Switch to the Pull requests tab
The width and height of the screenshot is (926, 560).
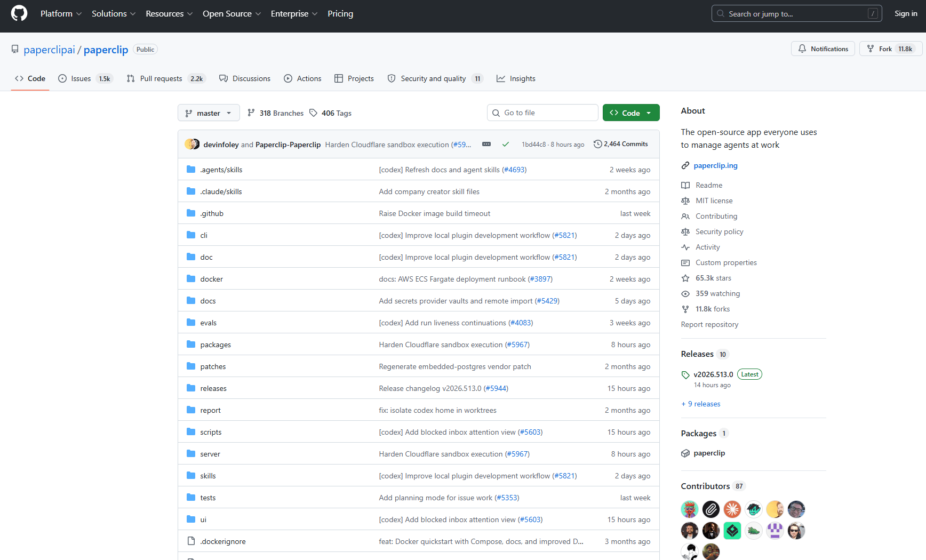[165, 78]
